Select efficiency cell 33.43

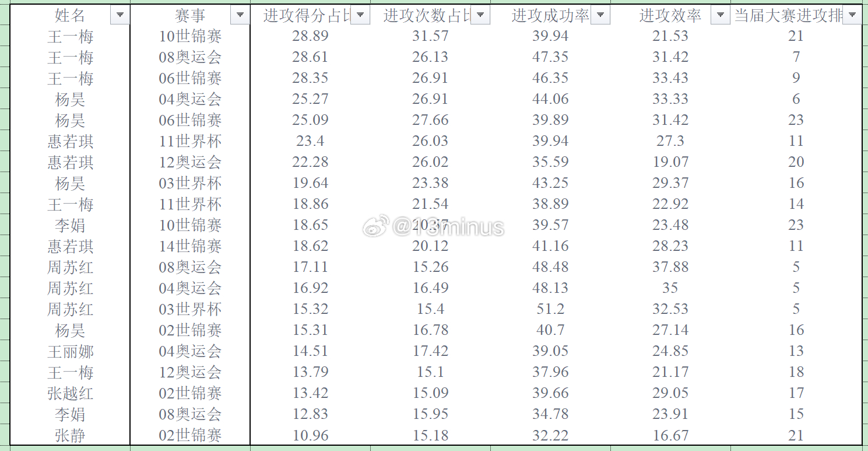coord(670,78)
